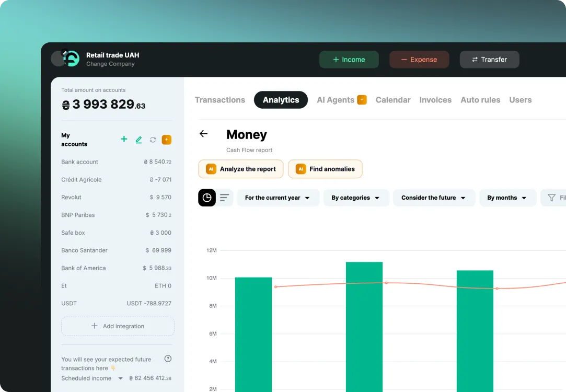Screen dimensions: 566x392
Task: Add a new account with green plus icon
Action: (x=124, y=140)
